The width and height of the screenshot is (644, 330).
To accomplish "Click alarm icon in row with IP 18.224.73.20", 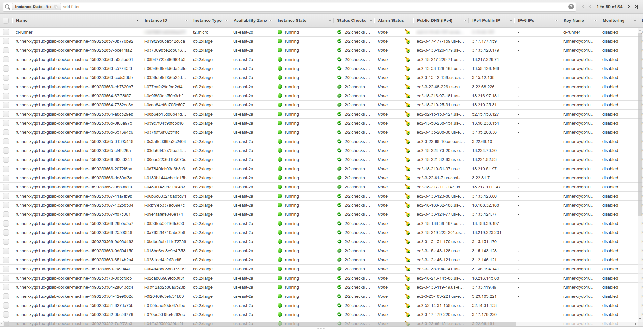I will point(408,151).
